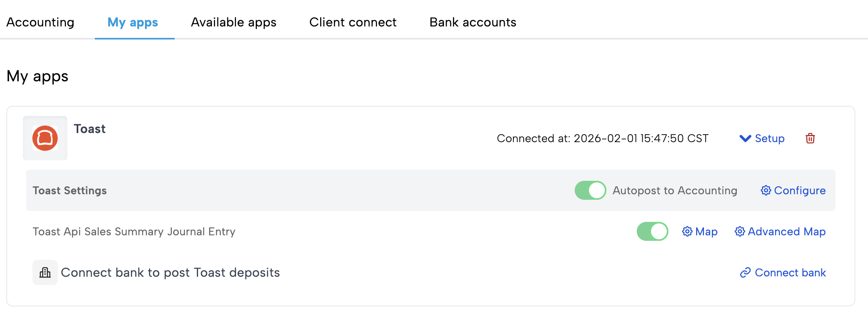Image resolution: width=868 pixels, height=319 pixels.
Task: Click the gear icon beside Advanced Map
Action: pyautogui.click(x=740, y=231)
